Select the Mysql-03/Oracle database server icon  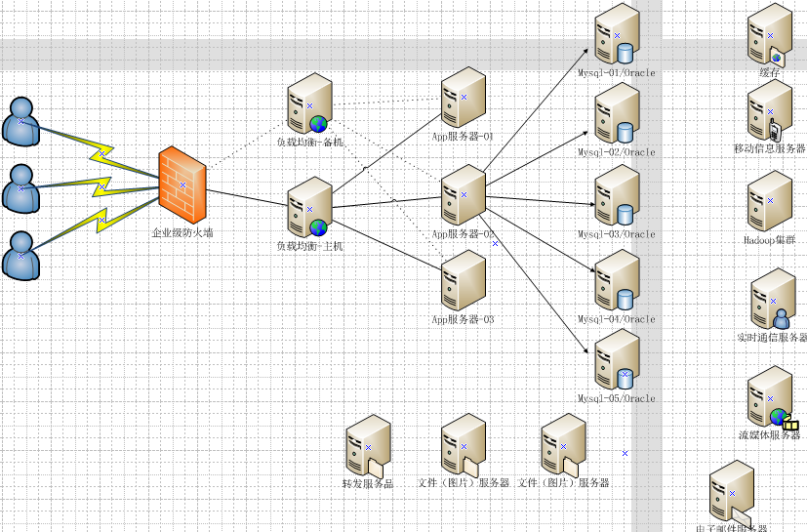(x=617, y=195)
